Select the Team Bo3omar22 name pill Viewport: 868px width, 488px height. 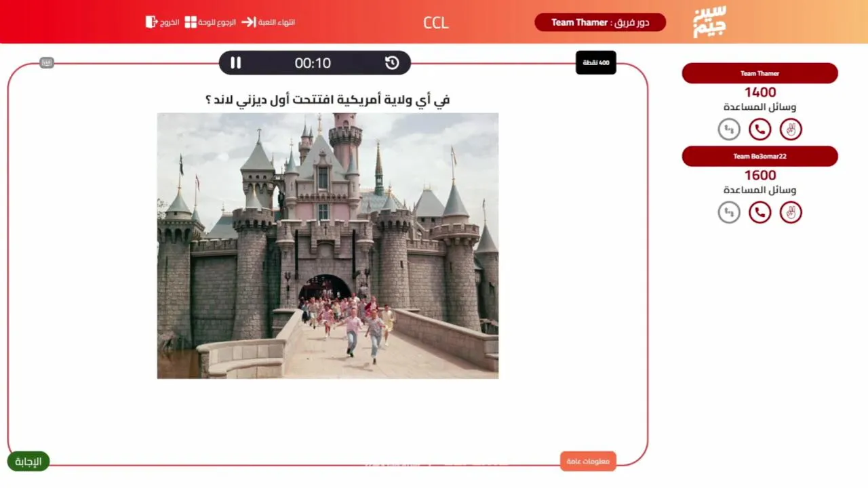(x=759, y=157)
